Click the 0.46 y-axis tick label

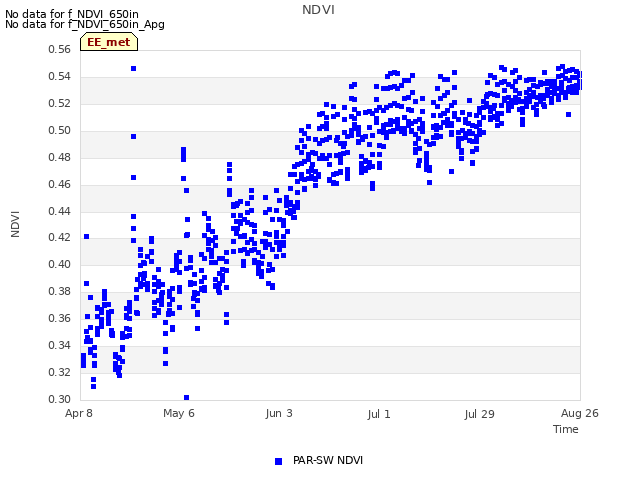[x=59, y=184]
